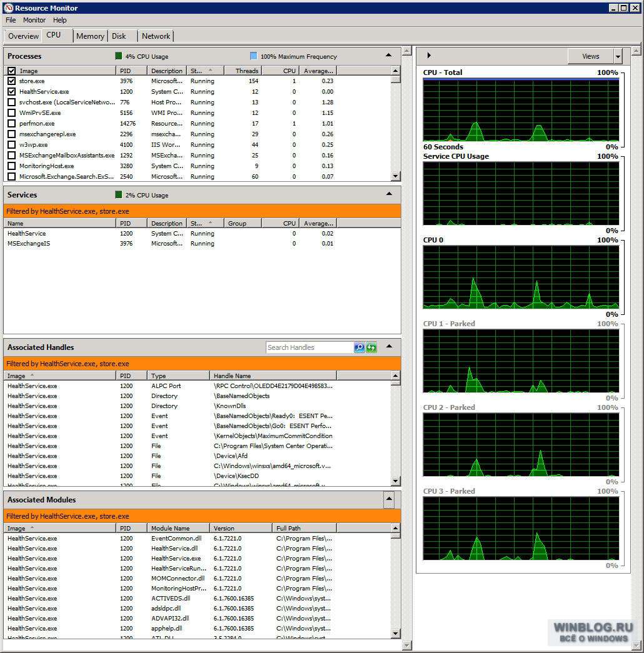644x653 pixels.
Task: Uncheck the HealthService.exe process checkbox
Action: point(12,92)
